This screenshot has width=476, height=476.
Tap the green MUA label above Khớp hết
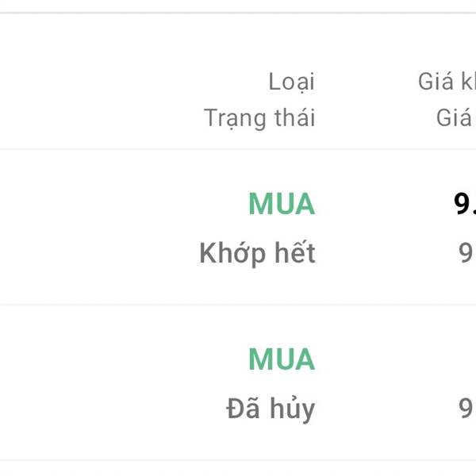282,204
